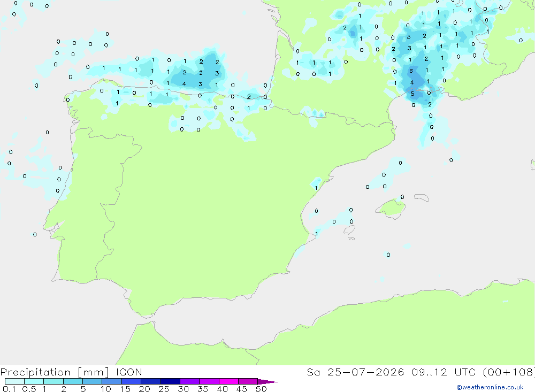Image resolution: width=535 pixels, height=392 pixels.
Task: Click the 'Sa 25-07-2026 09..12 UTC' timestamp
Action: pyautogui.click(x=392, y=372)
